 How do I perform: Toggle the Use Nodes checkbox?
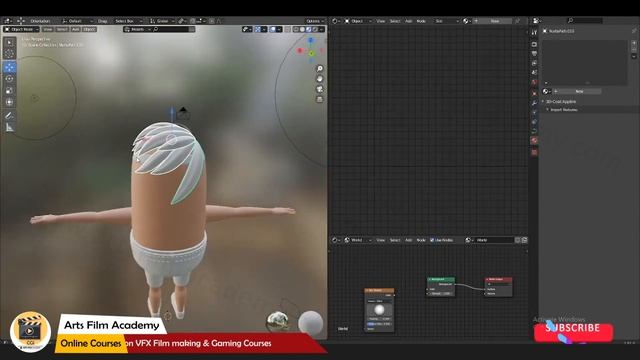coord(432,240)
